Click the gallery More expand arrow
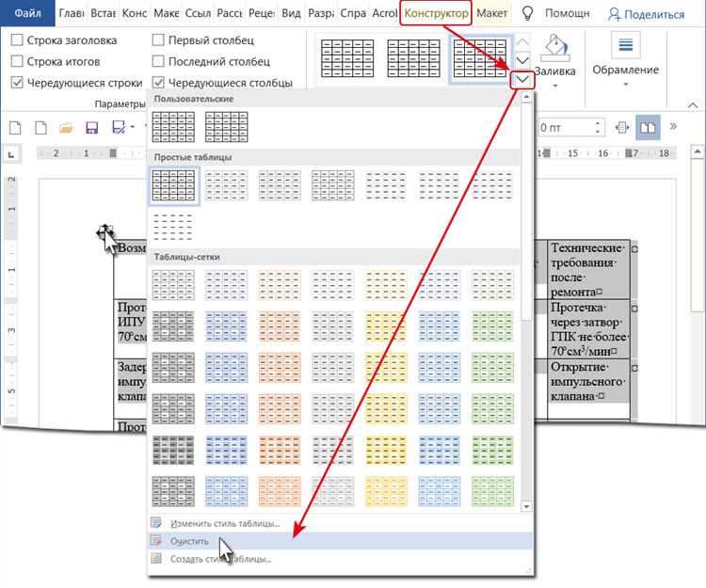Viewport: 706px width, 588px height. [x=522, y=80]
